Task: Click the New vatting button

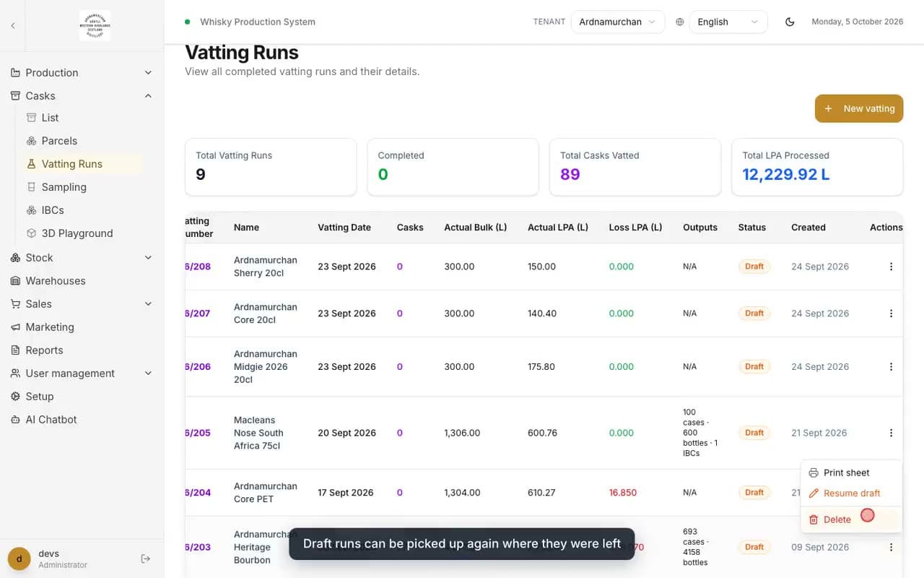Action: pyautogui.click(x=859, y=108)
